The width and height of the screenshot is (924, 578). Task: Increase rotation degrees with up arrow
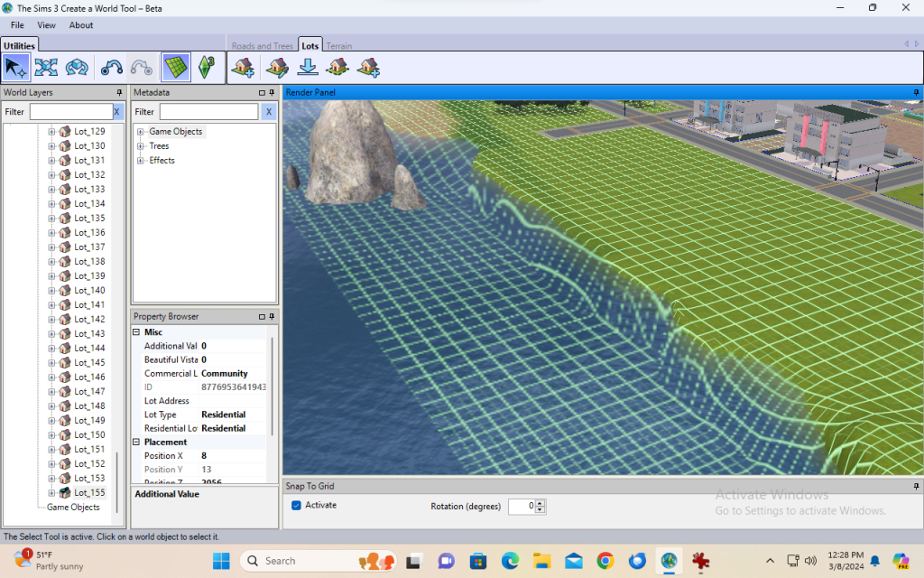(540, 503)
